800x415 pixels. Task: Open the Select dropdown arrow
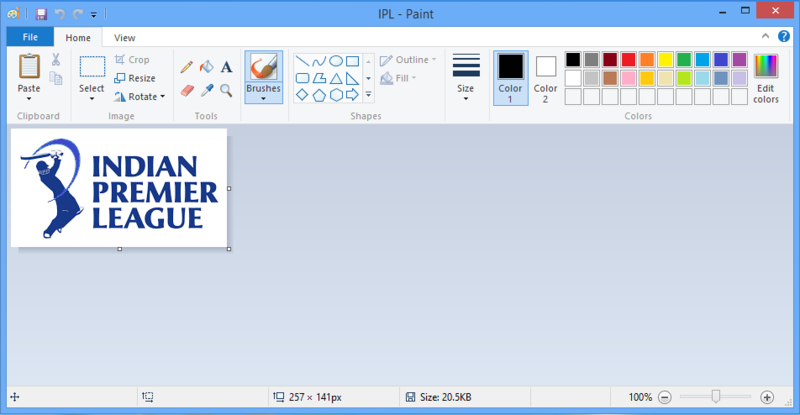(x=92, y=99)
